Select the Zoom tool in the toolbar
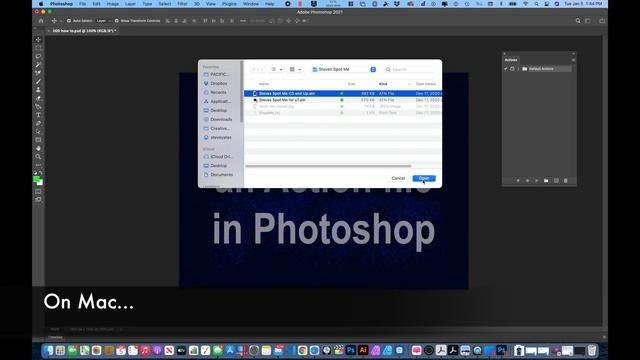 (38, 157)
